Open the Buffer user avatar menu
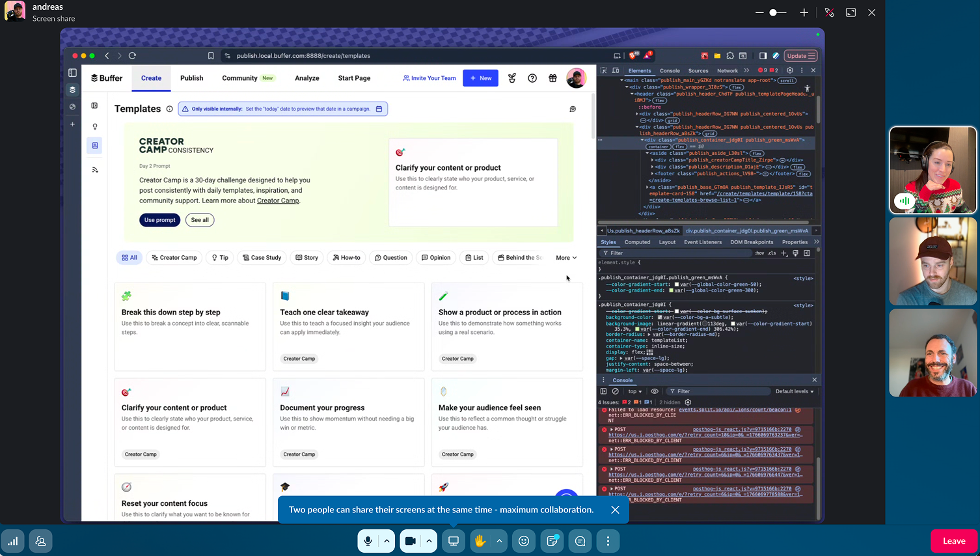Viewport: 980px width, 556px height. point(576,78)
